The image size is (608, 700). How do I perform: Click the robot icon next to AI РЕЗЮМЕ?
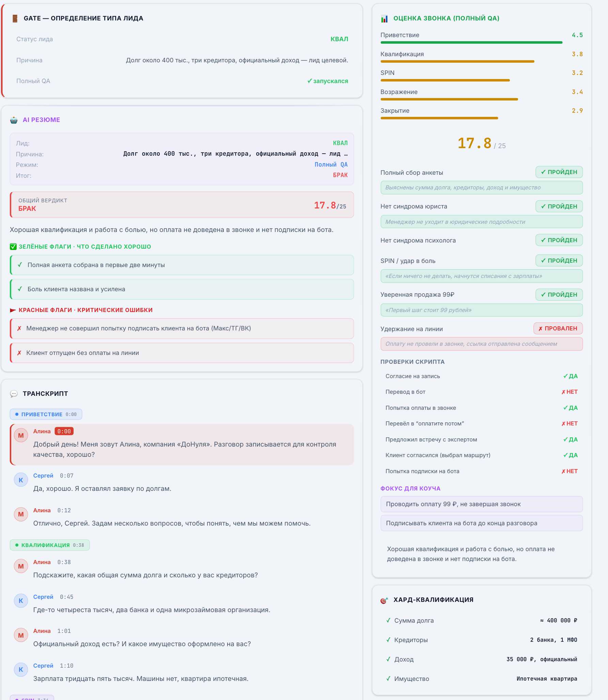(14, 120)
